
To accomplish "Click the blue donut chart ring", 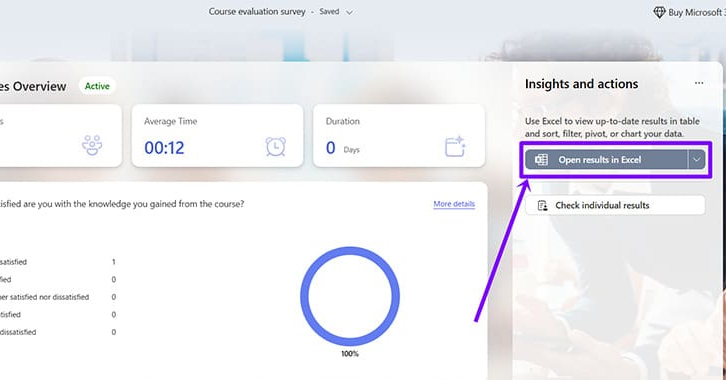I will point(350,296).
